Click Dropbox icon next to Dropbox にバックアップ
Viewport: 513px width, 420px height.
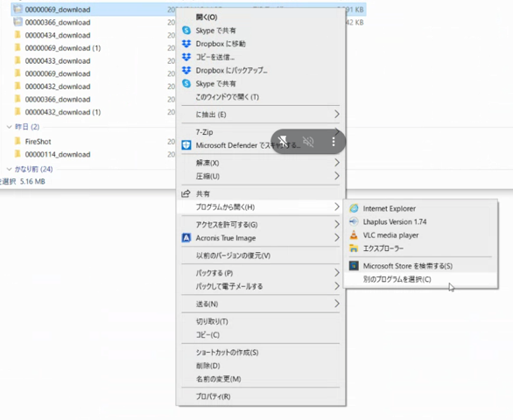coord(186,70)
